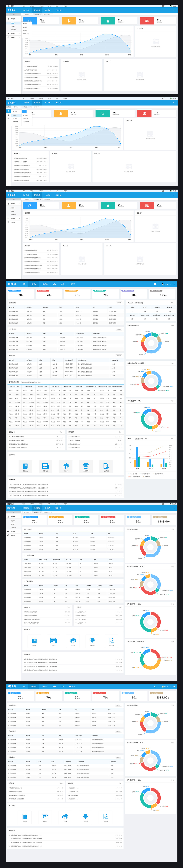Switch to 数据中心 tab in third mockup
The height and width of the screenshot is (868, 183).
[x=58, y=195]
